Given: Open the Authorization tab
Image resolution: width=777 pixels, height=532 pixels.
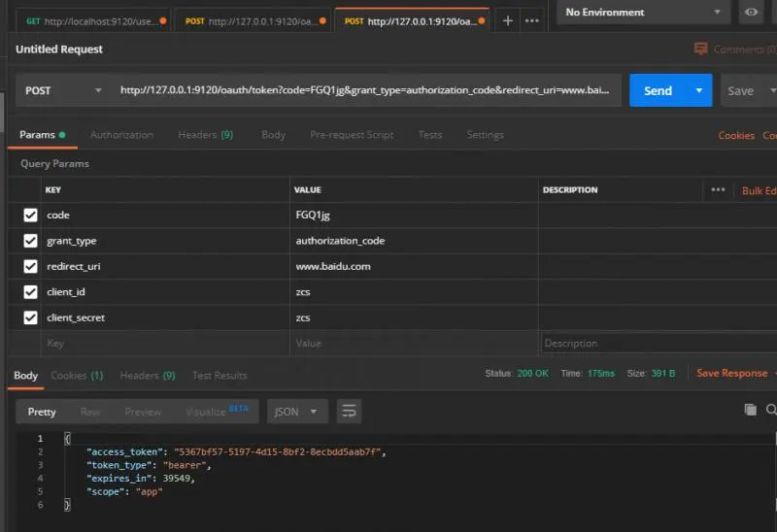Looking at the screenshot, I should point(121,135).
